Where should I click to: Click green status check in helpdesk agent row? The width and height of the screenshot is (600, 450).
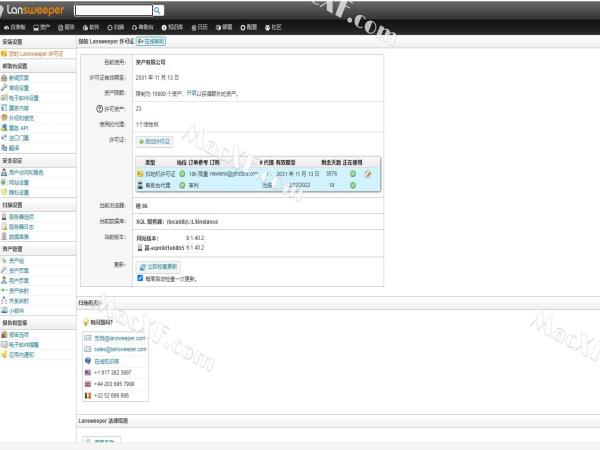tap(182, 186)
